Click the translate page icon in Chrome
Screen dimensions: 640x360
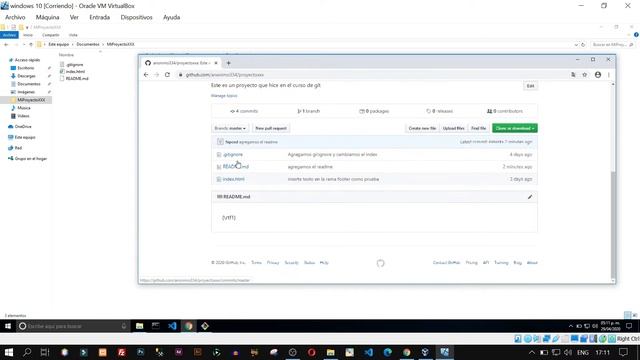[x=573, y=75]
